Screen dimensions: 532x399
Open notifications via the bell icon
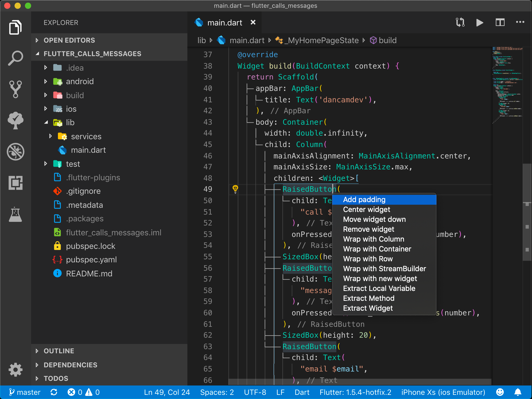tap(517, 392)
